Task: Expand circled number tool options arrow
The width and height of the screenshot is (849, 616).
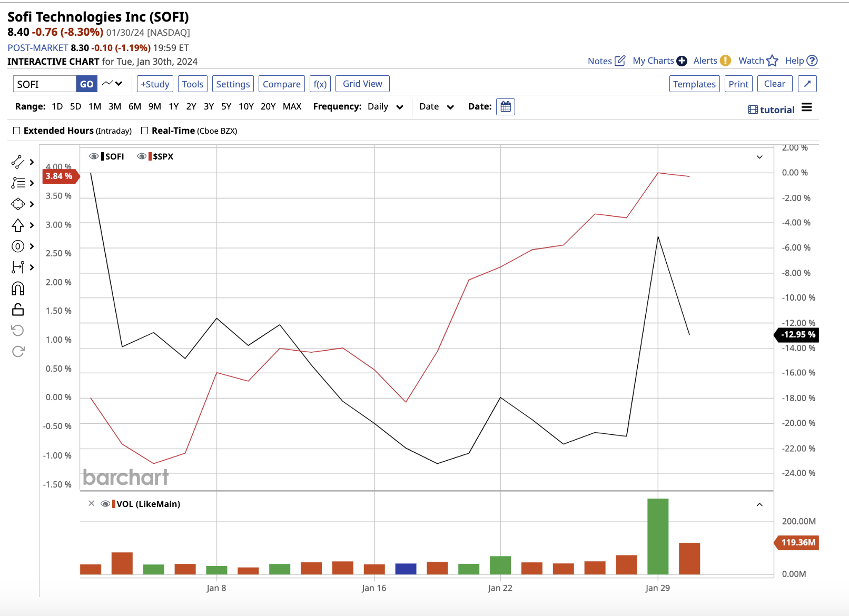Action: 32,246
